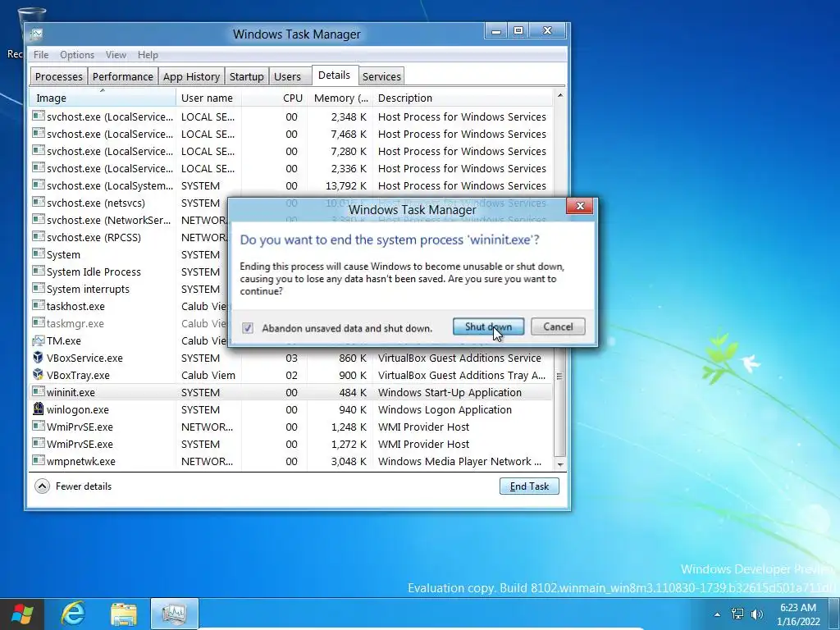Click the svchost.exe (RPCSS) icon
840x630 pixels.
(38, 236)
